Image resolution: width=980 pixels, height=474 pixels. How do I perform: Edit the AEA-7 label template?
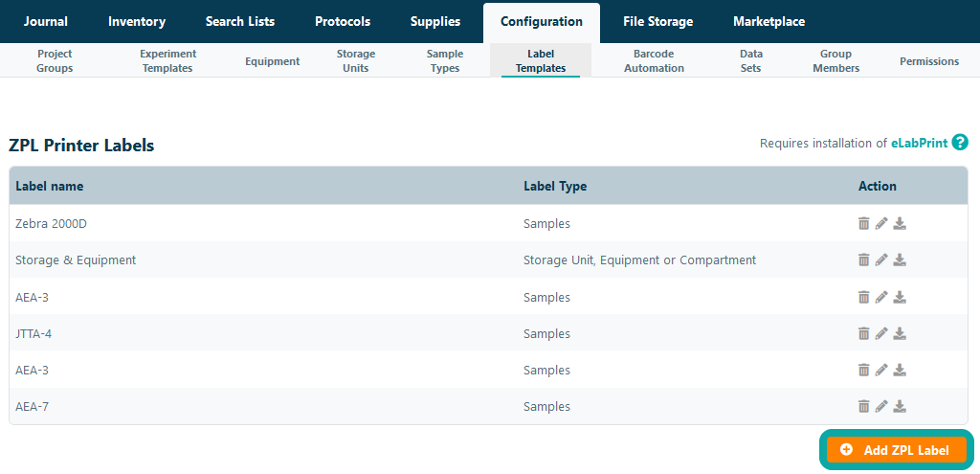[881, 406]
